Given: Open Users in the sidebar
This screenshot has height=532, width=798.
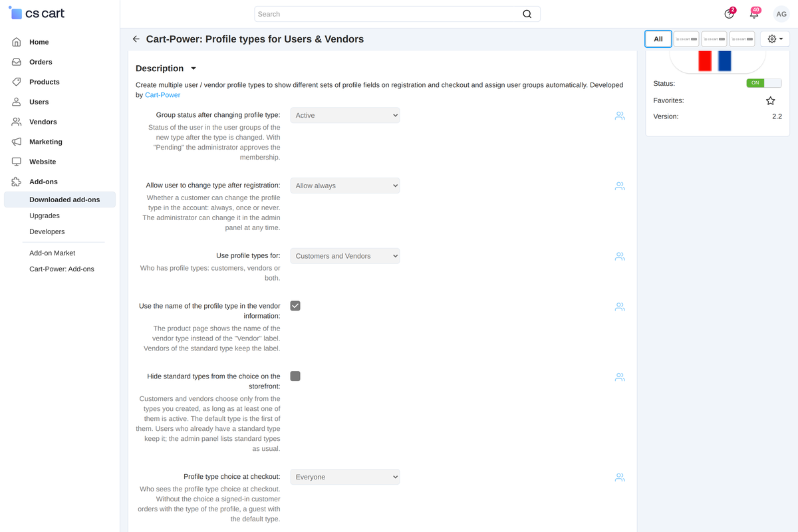Looking at the screenshot, I should pos(39,102).
